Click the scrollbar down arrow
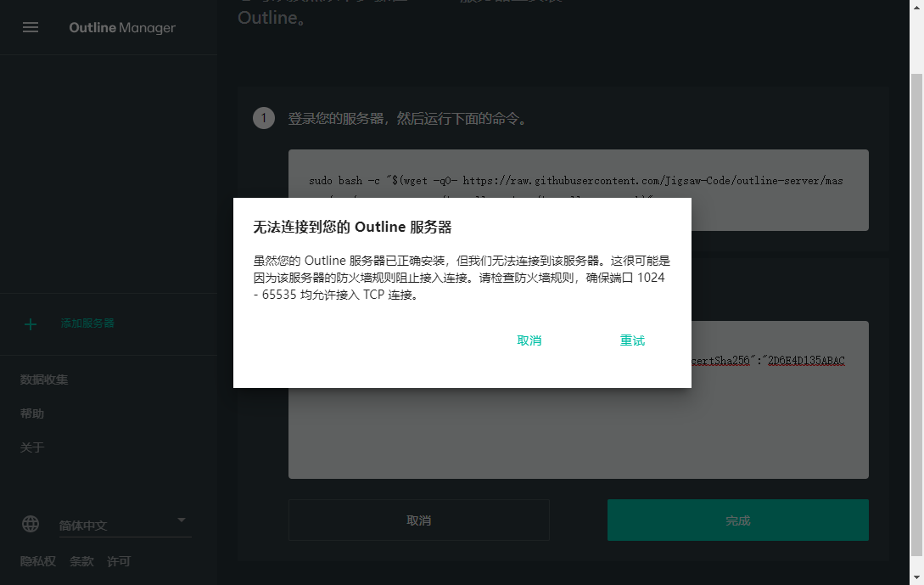The height and width of the screenshot is (585, 924). pos(916,577)
